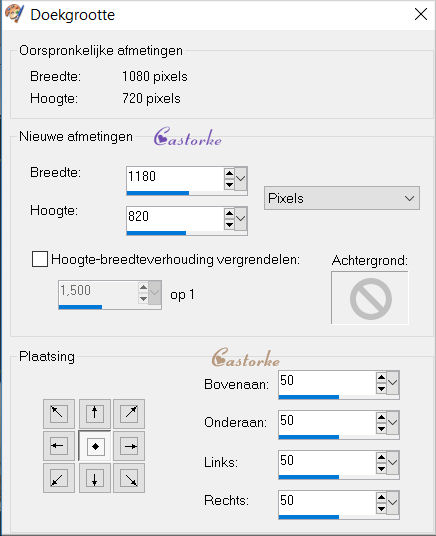
Task: Select bottom-center placement arrow
Action: click(95, 478)
